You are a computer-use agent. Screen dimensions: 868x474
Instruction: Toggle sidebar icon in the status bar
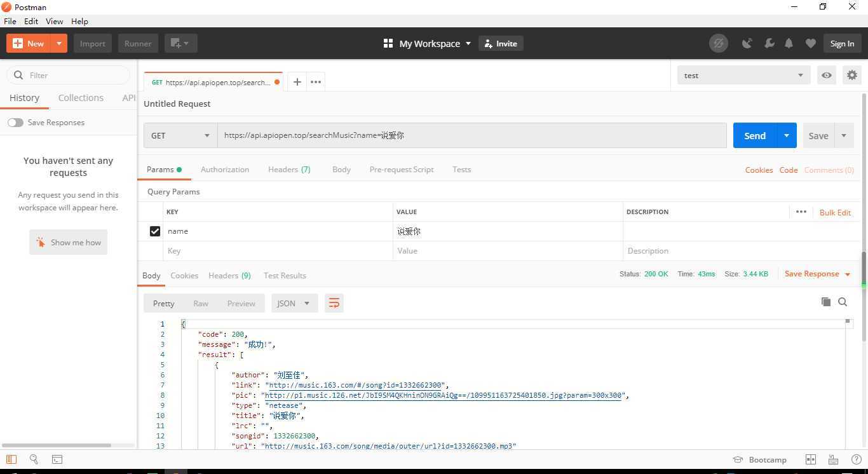coord(11,459)
